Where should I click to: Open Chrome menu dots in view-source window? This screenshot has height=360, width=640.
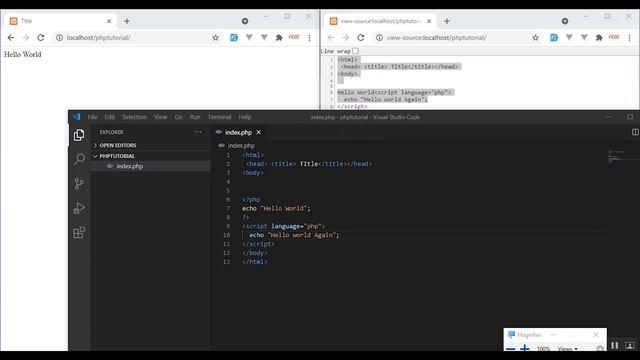pyautogui.click(x=629, y=38)
